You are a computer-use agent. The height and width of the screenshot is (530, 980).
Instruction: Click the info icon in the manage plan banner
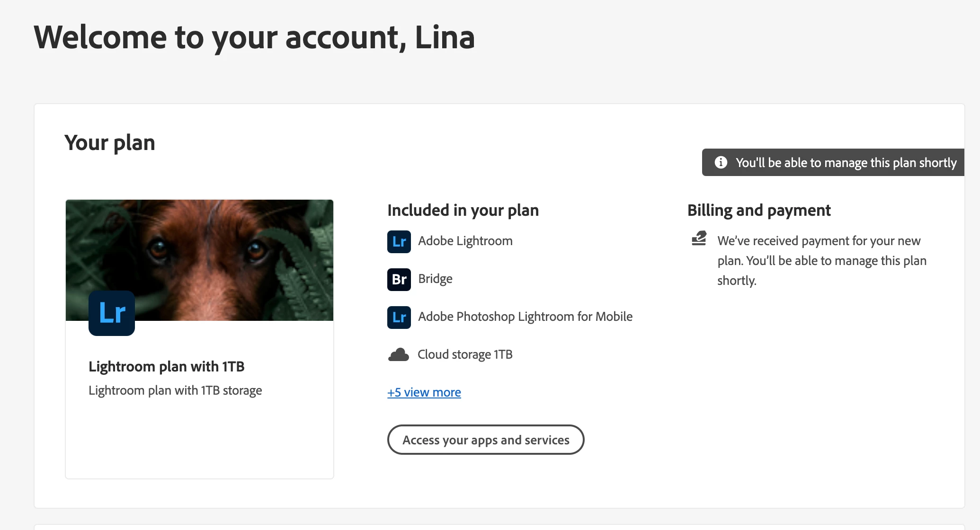(x=721, y=162)
